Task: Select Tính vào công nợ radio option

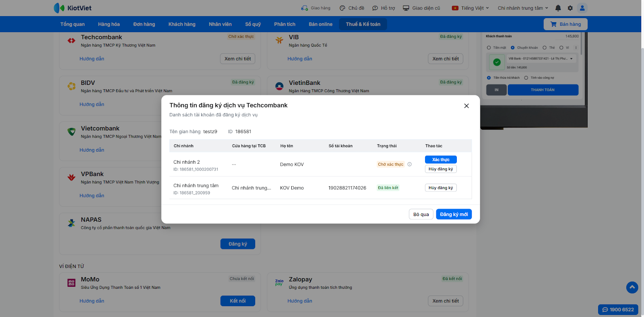Action: pyautogui.click(x=526, y=78)
